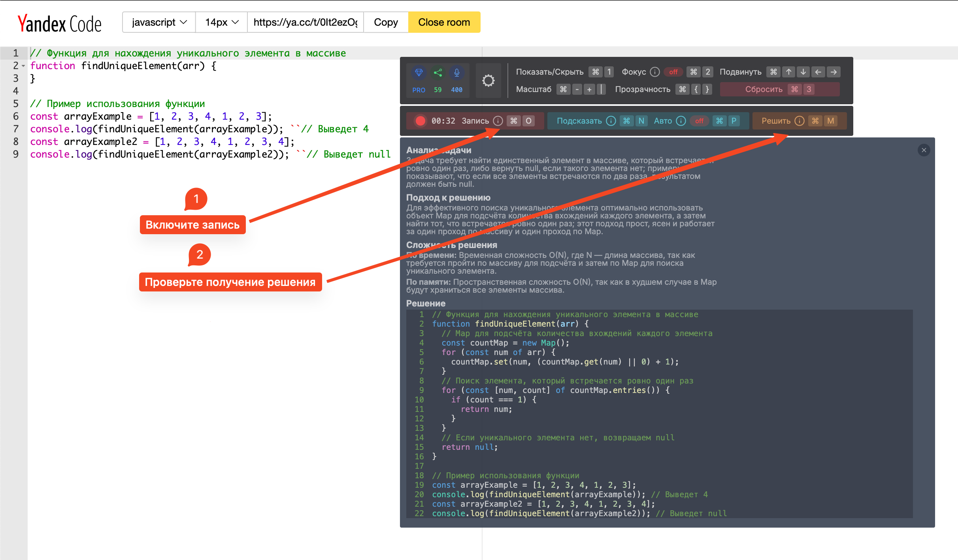Viewport: 958px width, 560px height.
Task: Collapse the function fold arrow on line 2
Action: tap(23, 66)
